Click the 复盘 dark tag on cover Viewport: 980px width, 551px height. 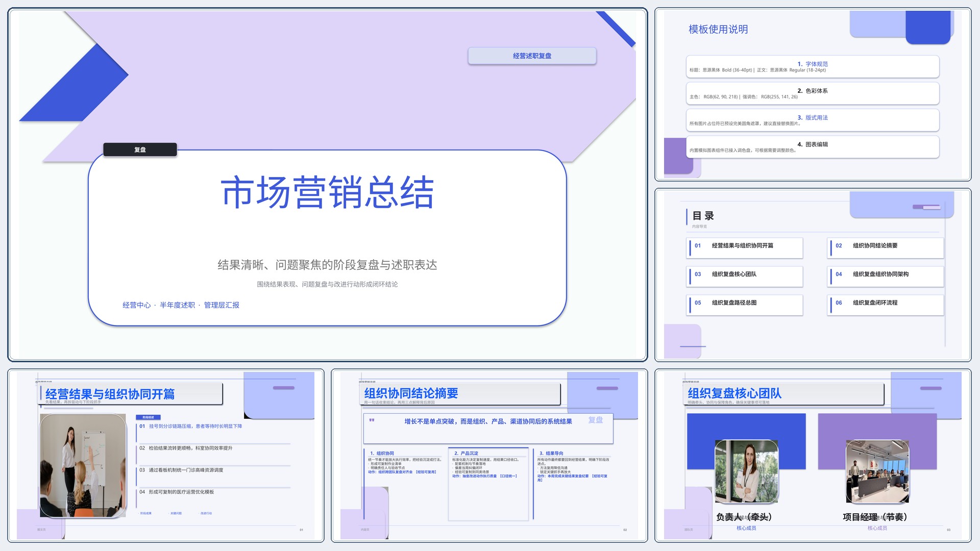coord(140,149)
